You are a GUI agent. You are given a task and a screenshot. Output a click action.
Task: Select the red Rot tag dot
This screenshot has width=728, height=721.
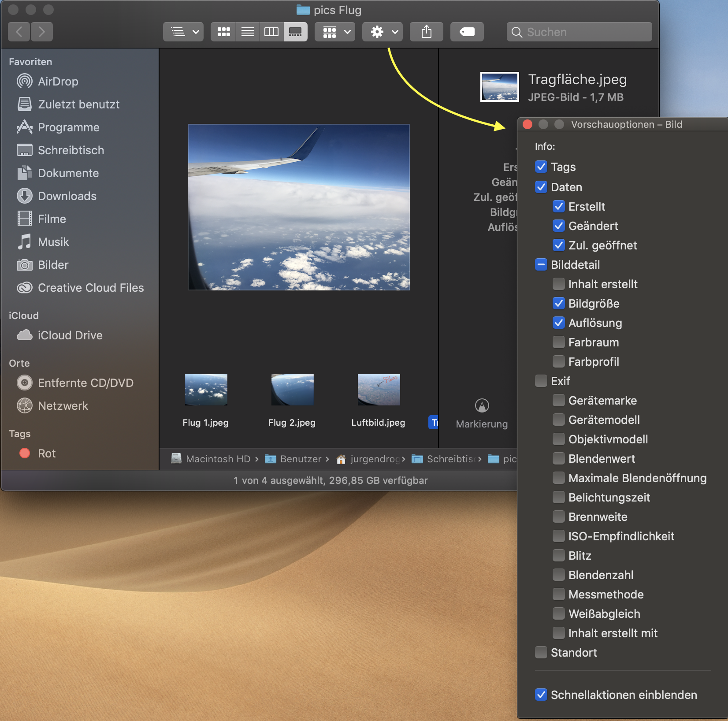[25, 453]
